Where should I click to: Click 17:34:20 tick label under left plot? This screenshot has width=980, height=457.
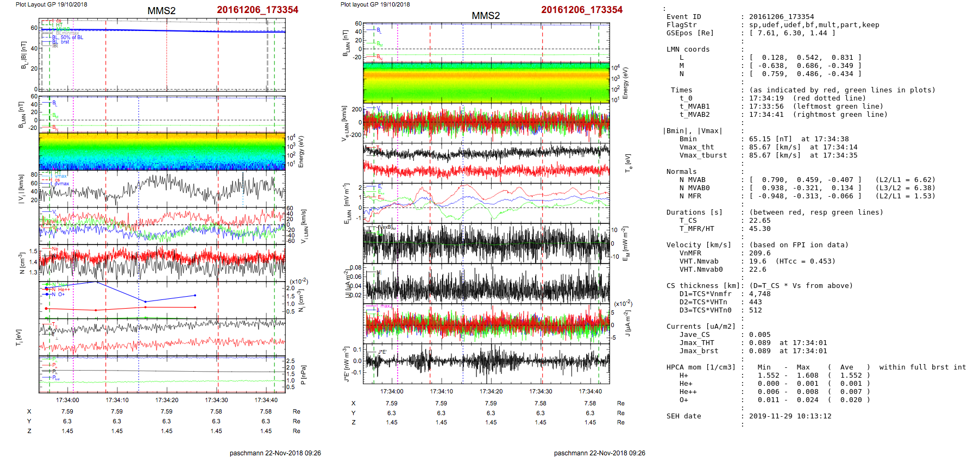click(167, 400)
